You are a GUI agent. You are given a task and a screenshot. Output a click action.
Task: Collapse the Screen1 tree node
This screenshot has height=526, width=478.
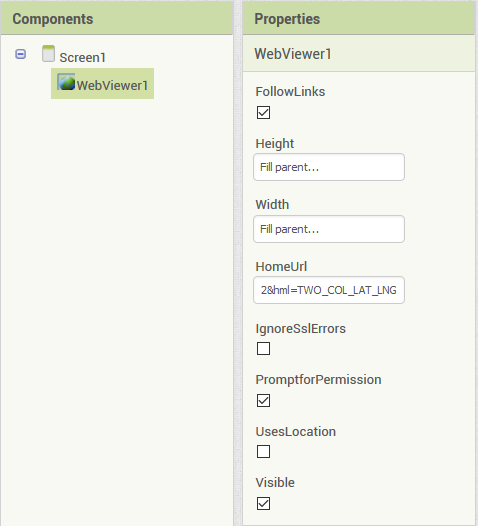coord(20,54)
